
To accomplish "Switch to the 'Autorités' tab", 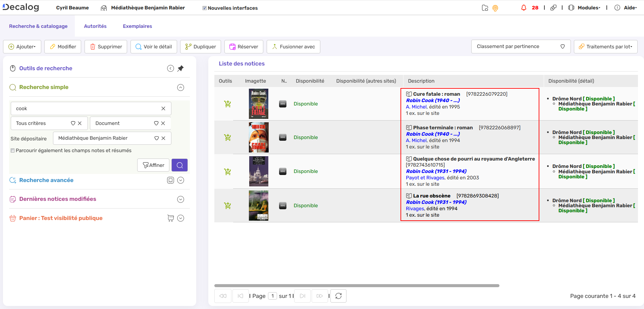I will point(95,26).
